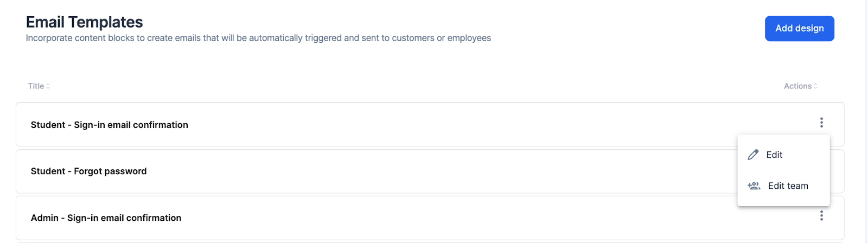Click the sort arrows next to Actions
The height and width of the screenshot is (243, 868).
[x=815, y=86]
